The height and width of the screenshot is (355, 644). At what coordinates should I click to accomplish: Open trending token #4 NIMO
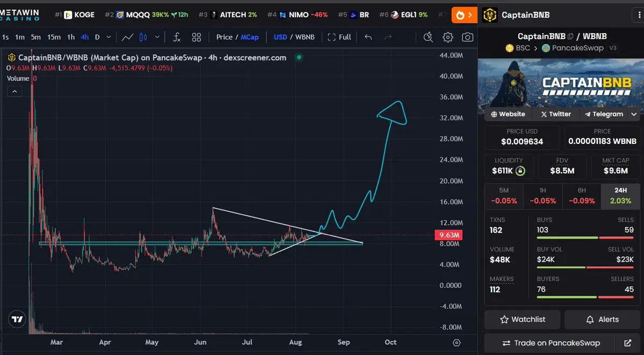[298, 15]
